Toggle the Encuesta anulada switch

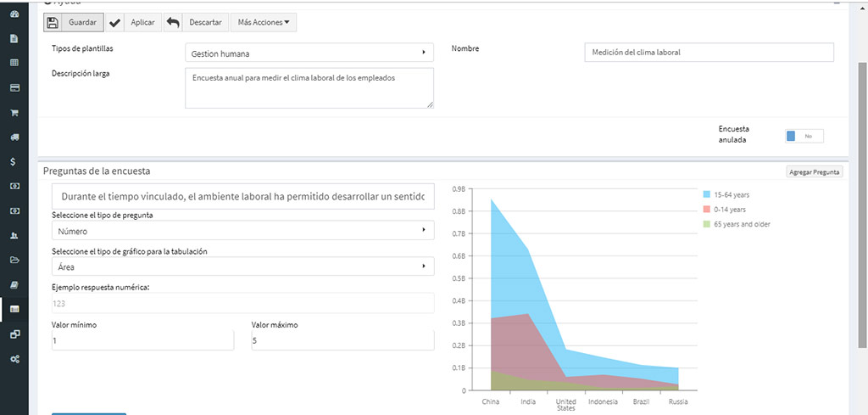tap(804, 136)
